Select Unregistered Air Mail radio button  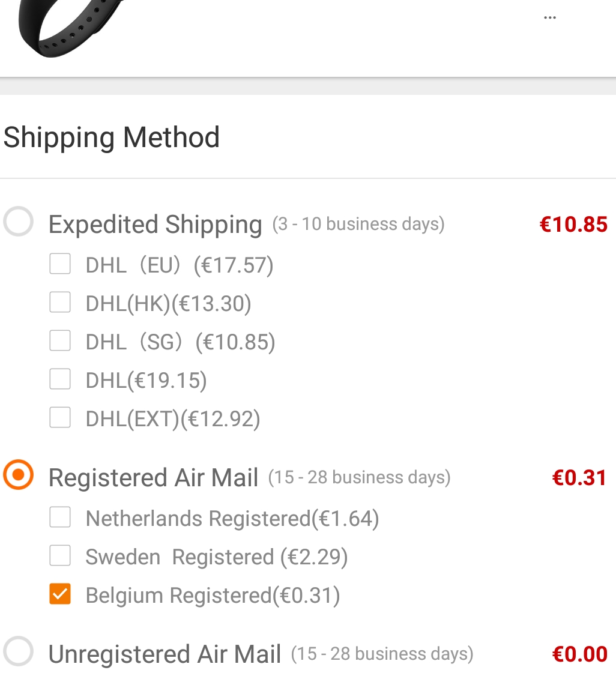coord(19,651)
